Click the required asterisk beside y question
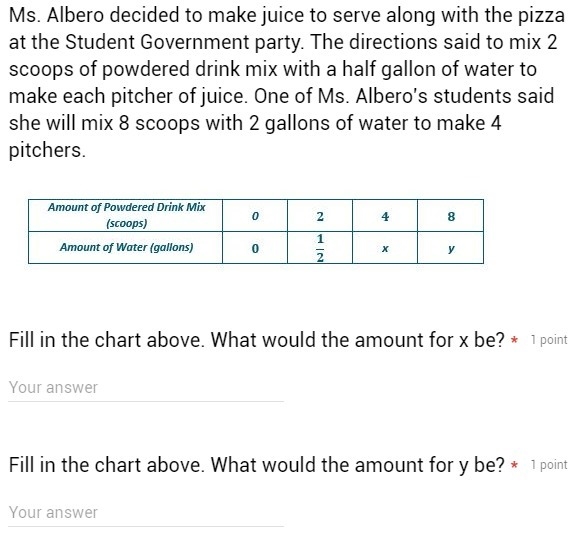Viewport: 579px width, 547px height. point(514,465)
